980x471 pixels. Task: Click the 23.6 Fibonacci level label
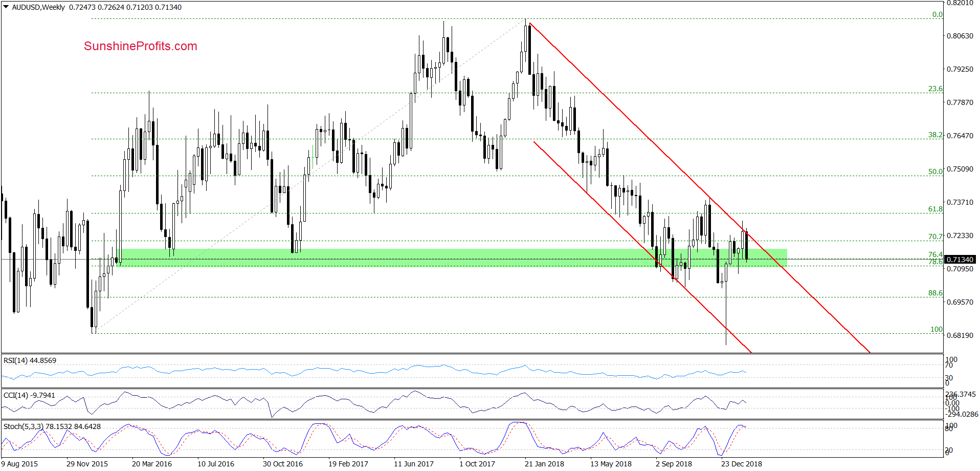coord(936,89)
